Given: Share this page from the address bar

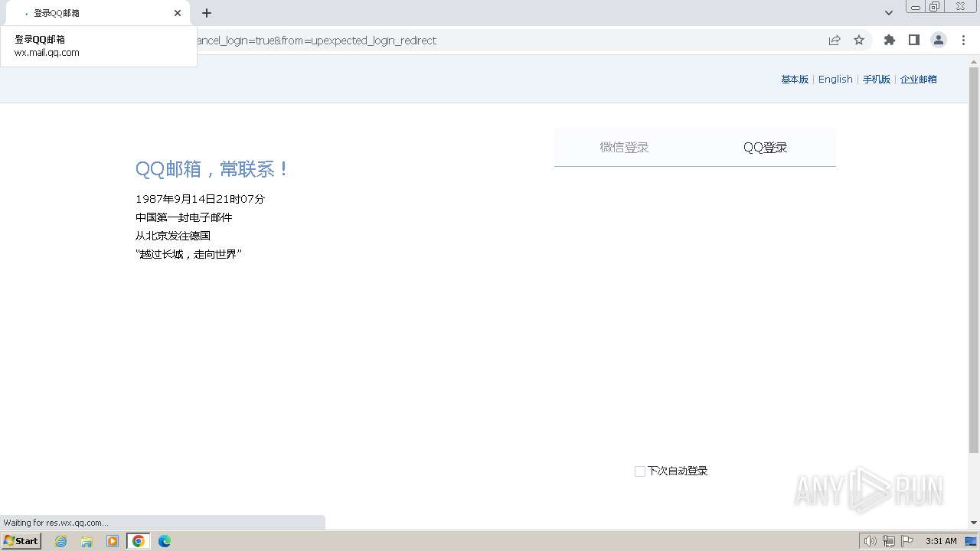Looking at the screenshot, I should (x=835, y=41).
